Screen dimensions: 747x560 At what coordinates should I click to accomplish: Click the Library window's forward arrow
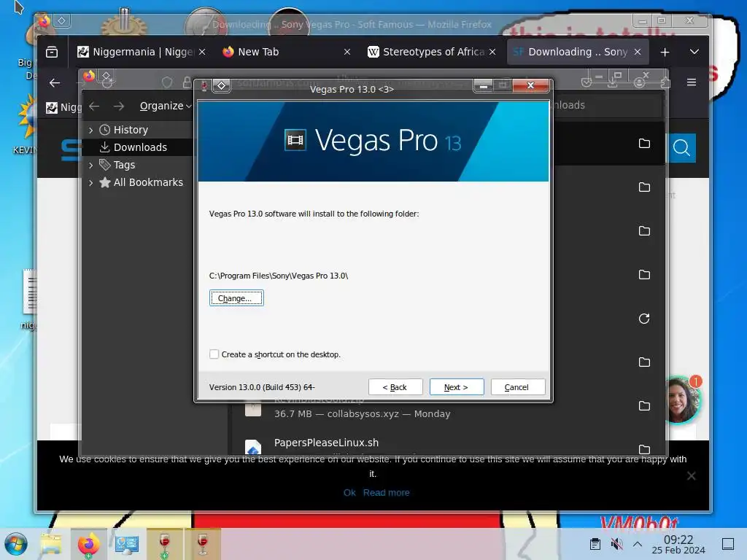119,106
